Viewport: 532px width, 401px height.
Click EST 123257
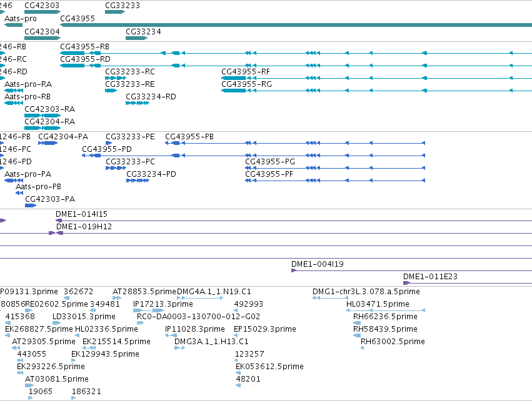coord(249,354)
